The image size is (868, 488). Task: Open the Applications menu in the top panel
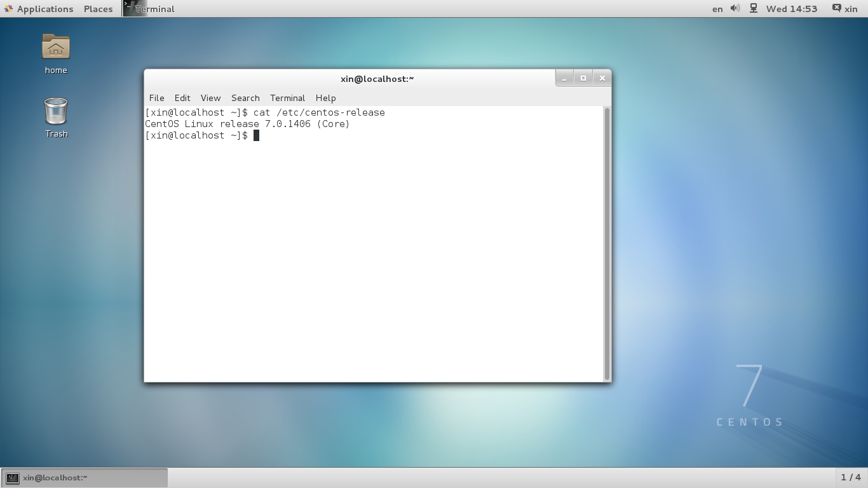tap(38, 9)
